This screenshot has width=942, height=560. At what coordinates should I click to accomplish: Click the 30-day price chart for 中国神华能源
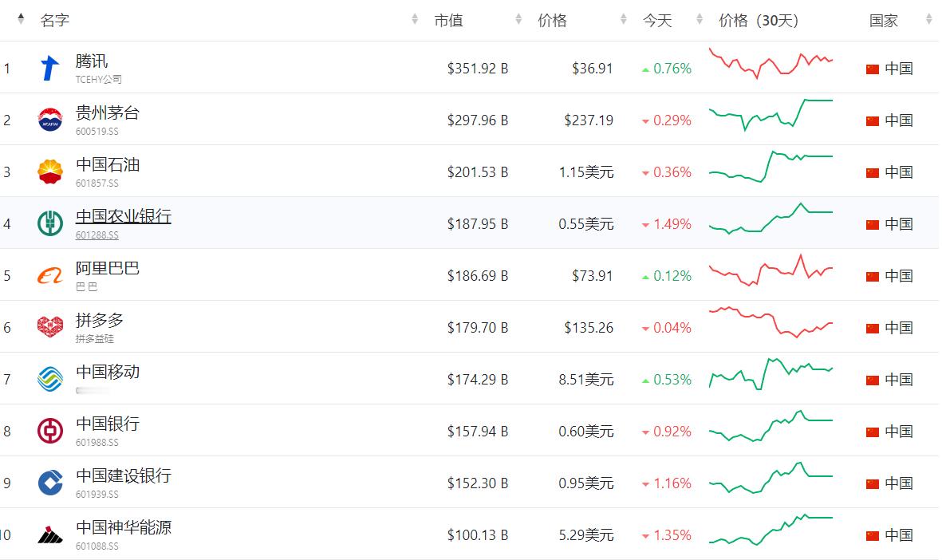tap(771, 530)
